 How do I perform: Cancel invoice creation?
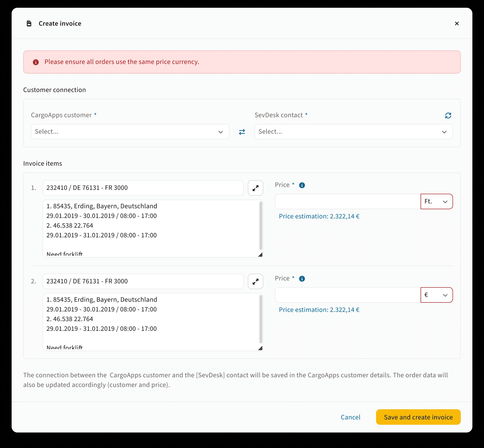[x=350, y=417]
